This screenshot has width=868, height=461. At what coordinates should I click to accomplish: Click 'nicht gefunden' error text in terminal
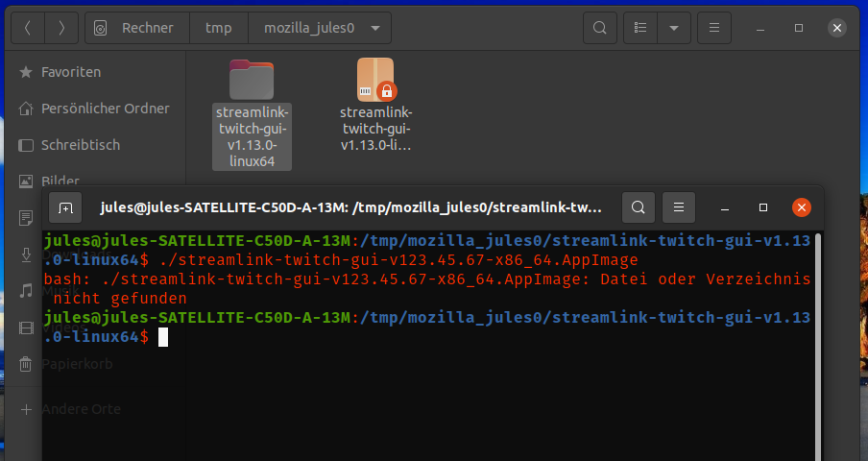(120, 299)
